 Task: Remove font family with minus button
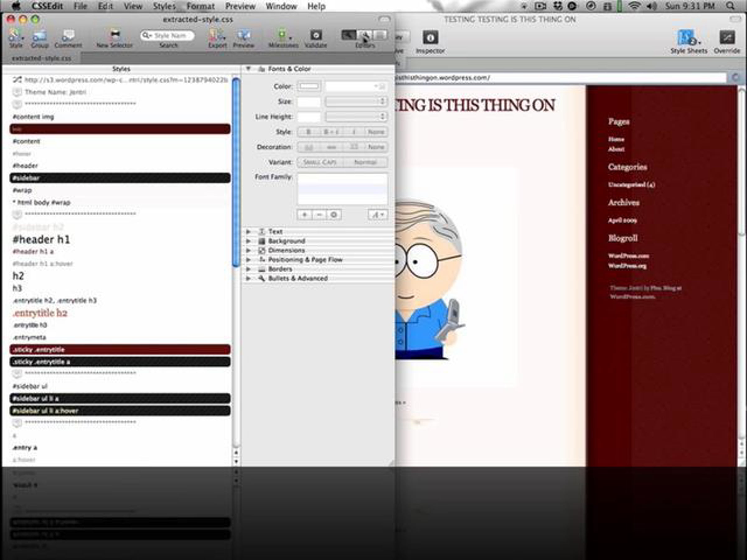click(319, 215)
